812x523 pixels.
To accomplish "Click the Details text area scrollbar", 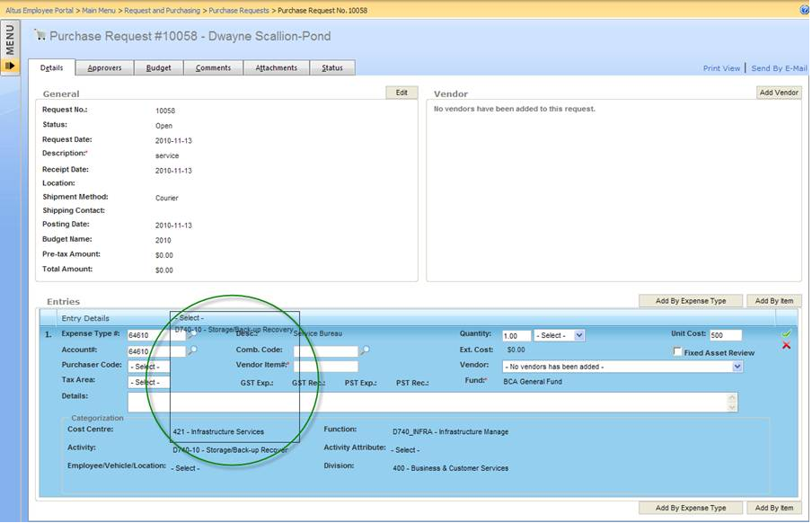I will 732,403.
